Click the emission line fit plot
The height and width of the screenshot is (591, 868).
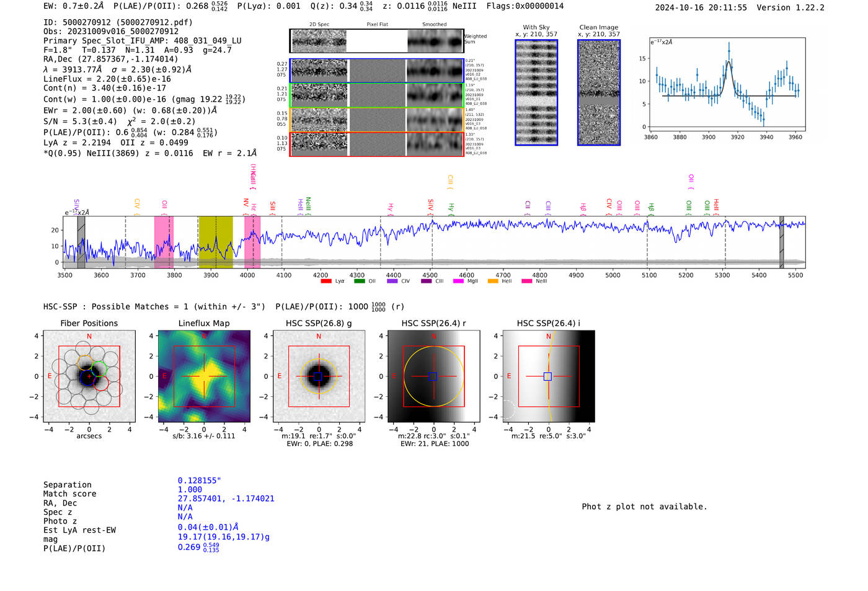click(727, 84)
